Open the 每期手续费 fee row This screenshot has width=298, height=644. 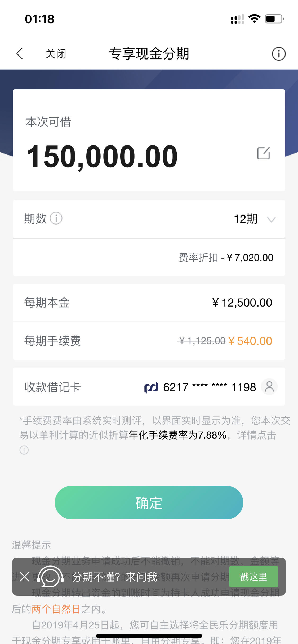click(149, 341)
